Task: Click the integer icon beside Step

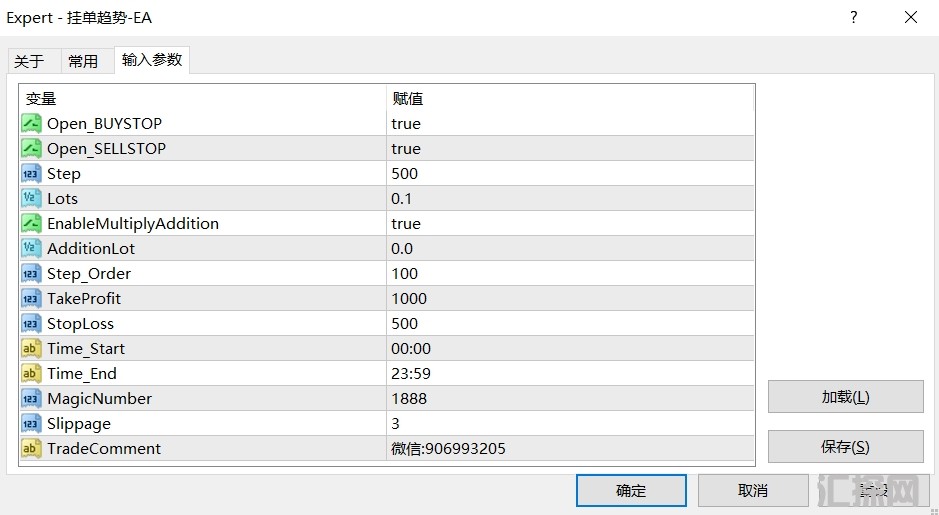Action: pyautogui.click(x=31, y=174)
